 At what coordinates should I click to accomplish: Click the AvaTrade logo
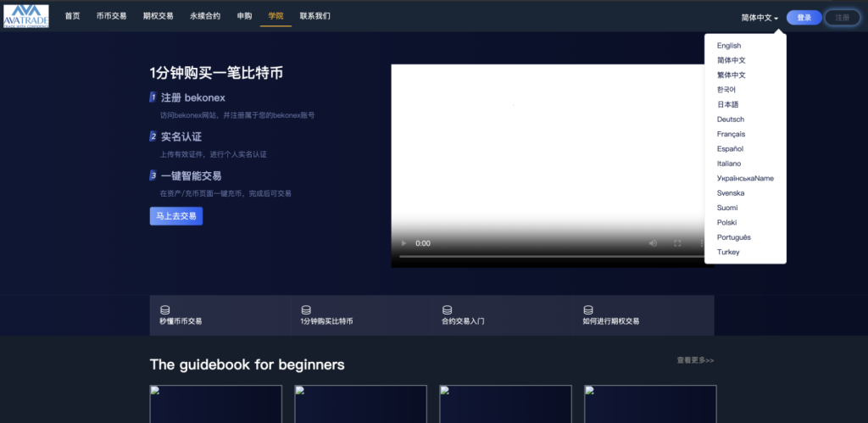pyautogui.click(x=26, y=17)
